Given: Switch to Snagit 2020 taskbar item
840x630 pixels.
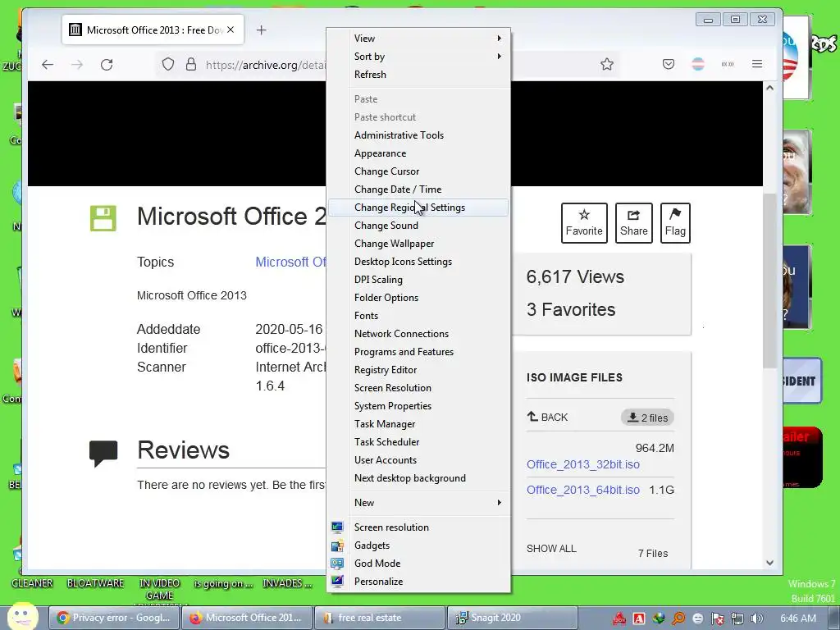Looking at the screenshot, I should tap(512, 618).
